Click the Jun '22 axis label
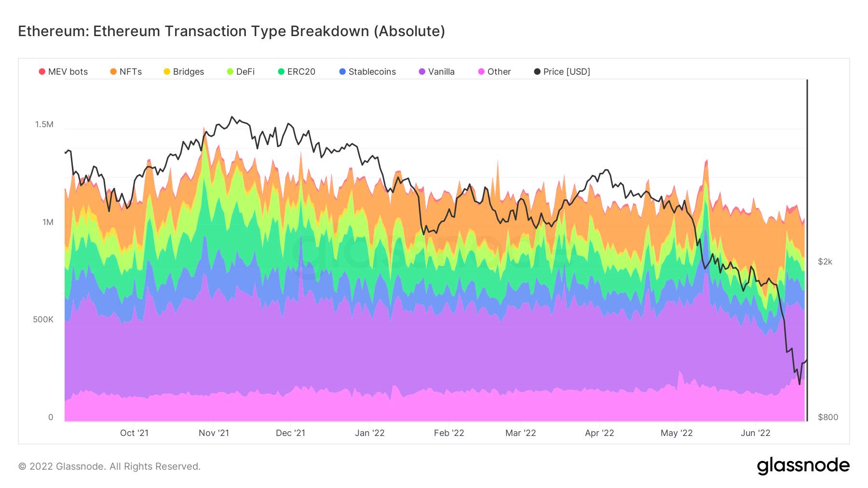Screen dimensions: 868x488 tap(756, 433)
